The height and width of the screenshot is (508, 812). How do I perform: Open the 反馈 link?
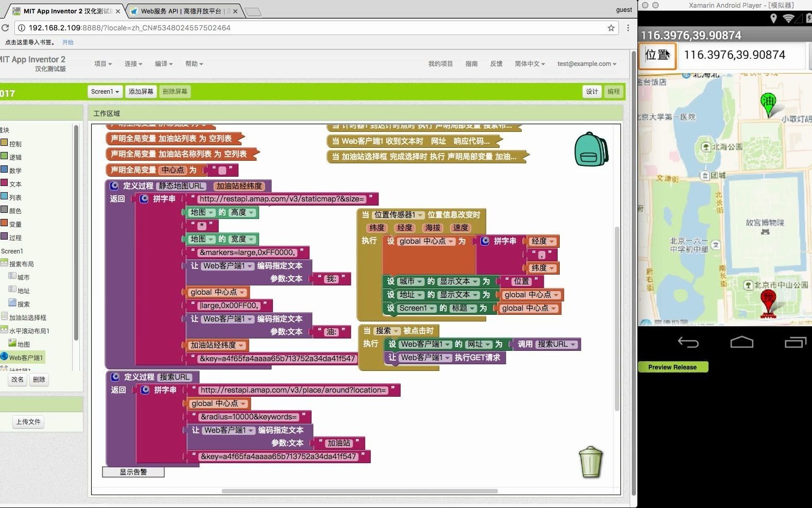point(496,64)
